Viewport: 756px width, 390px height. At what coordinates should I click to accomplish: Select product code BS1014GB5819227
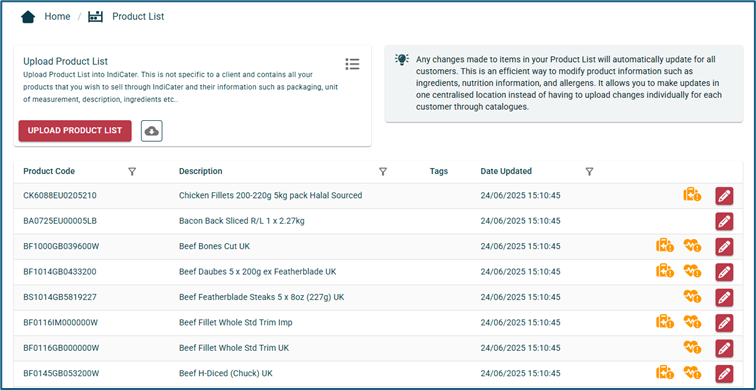click(60, 297)
